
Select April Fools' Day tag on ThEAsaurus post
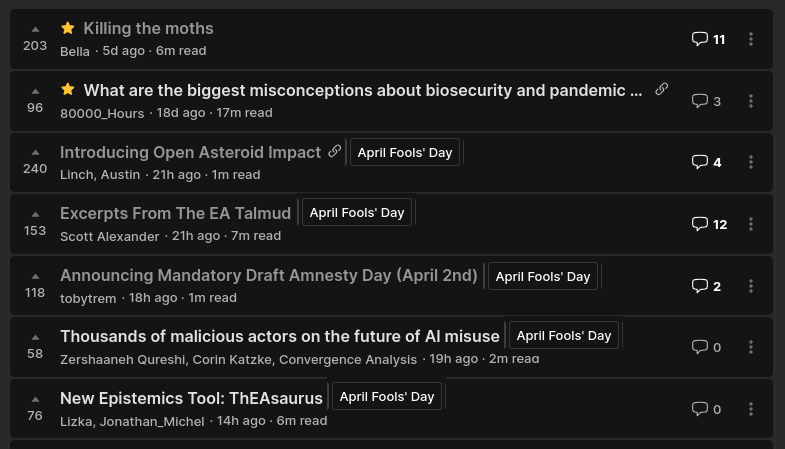tap(387, 396)
